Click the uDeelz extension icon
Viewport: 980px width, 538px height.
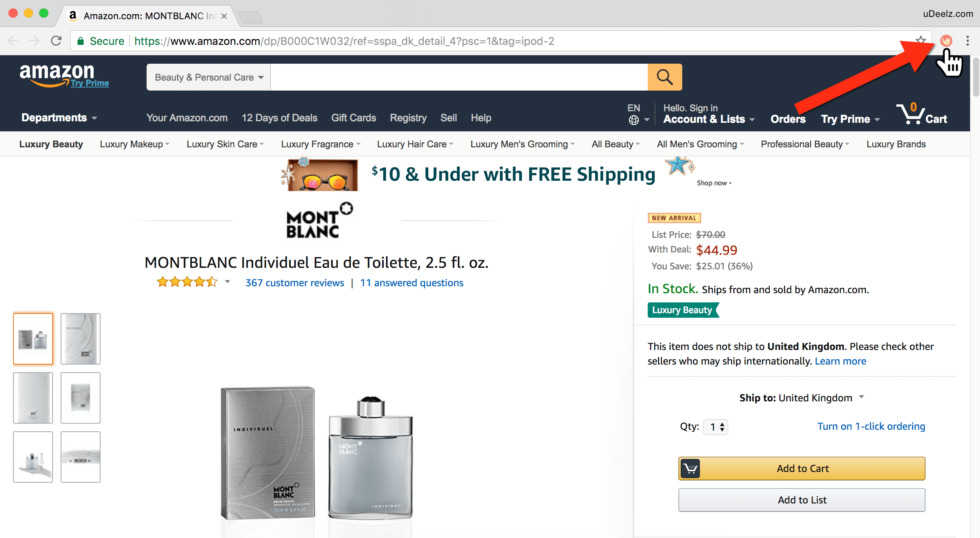point(946,41)
